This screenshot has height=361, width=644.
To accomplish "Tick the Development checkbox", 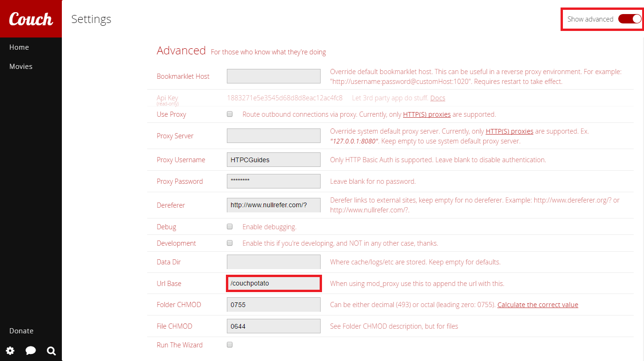I will point(230,243).
